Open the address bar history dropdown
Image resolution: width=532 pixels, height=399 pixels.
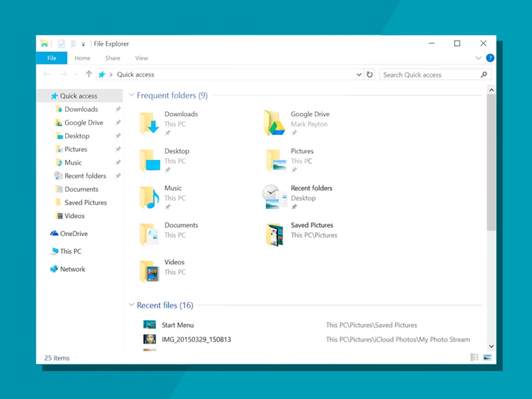tap(359, 75)
